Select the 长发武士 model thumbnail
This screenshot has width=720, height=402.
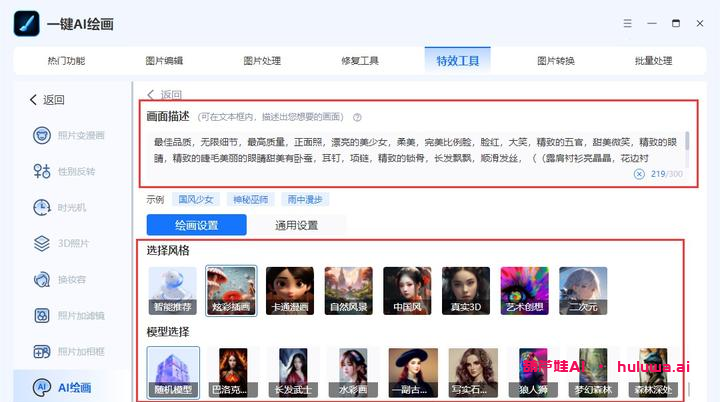293,373
